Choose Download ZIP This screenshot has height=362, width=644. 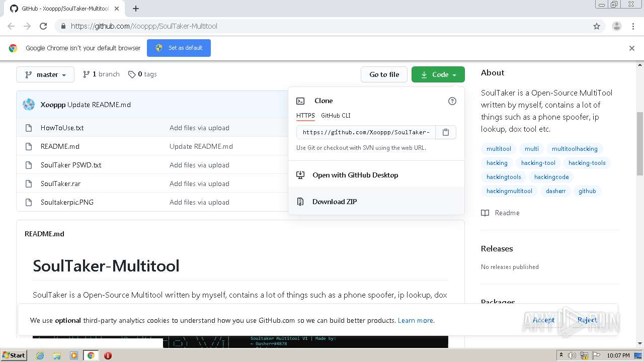(376, 202)
